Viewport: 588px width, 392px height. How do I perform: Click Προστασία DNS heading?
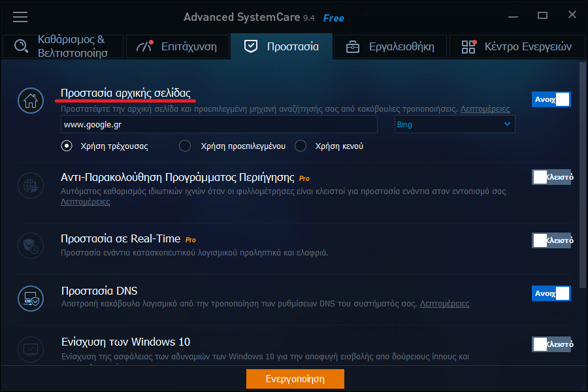[99, 291]
